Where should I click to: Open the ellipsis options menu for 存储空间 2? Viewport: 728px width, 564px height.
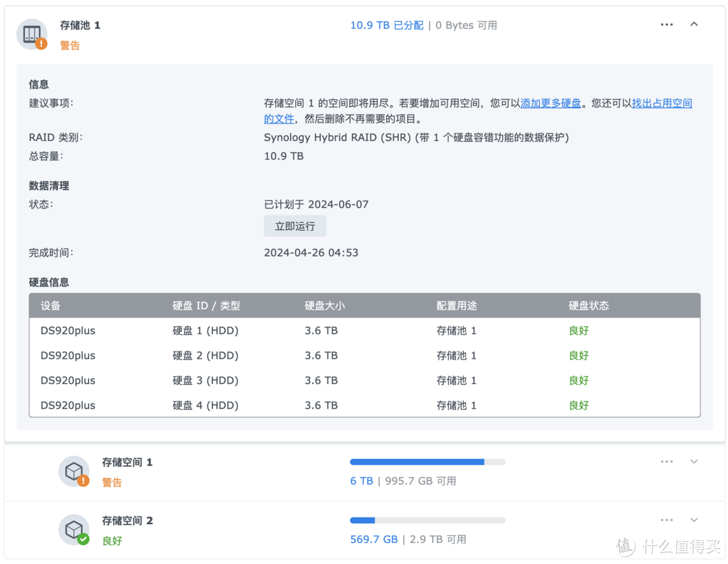(x=667, y=519)
